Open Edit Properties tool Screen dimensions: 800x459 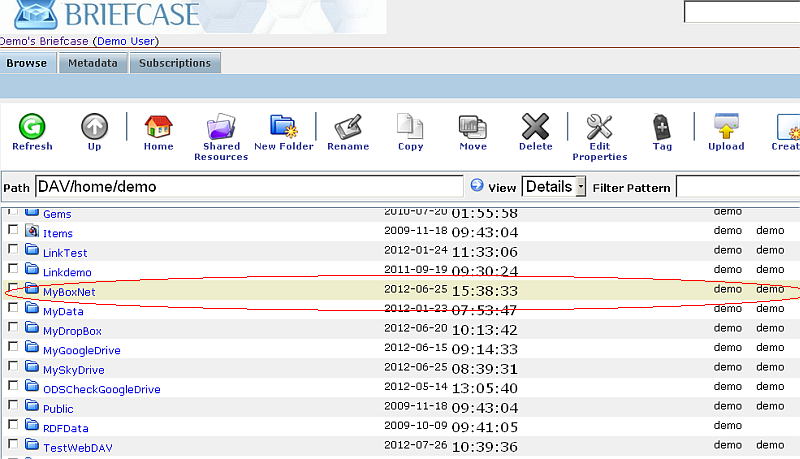click(599, 128)
